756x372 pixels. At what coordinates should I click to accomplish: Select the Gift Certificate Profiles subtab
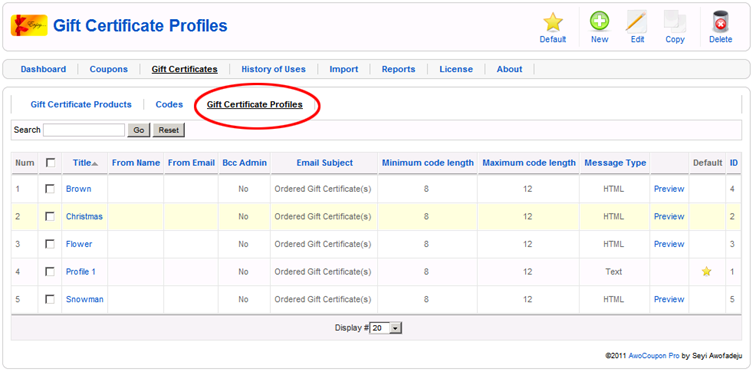click(x=255, y=104)
